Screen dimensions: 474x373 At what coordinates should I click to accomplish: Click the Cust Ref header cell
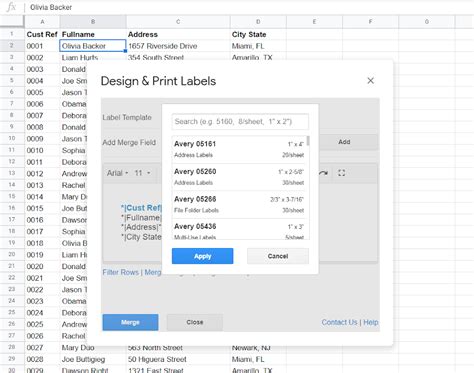click(x=42, y=34)
